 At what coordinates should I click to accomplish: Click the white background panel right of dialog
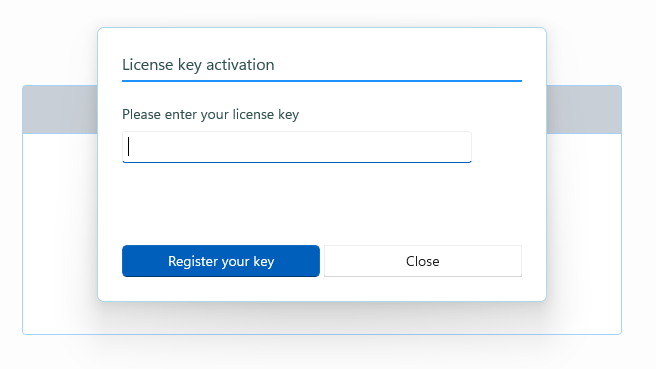584,233
